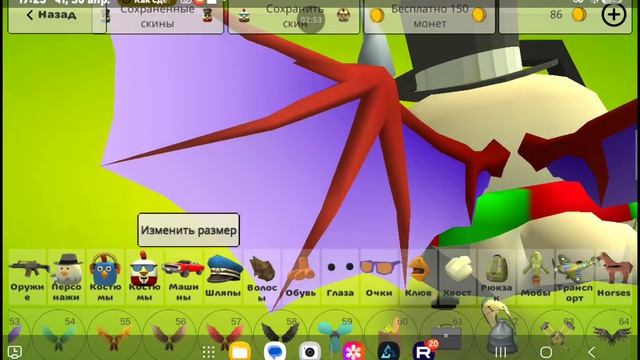Viewport: 640px width, 360px height.
Task: Open the yellow Files app in taskbar
Action: tap(240, 351)
